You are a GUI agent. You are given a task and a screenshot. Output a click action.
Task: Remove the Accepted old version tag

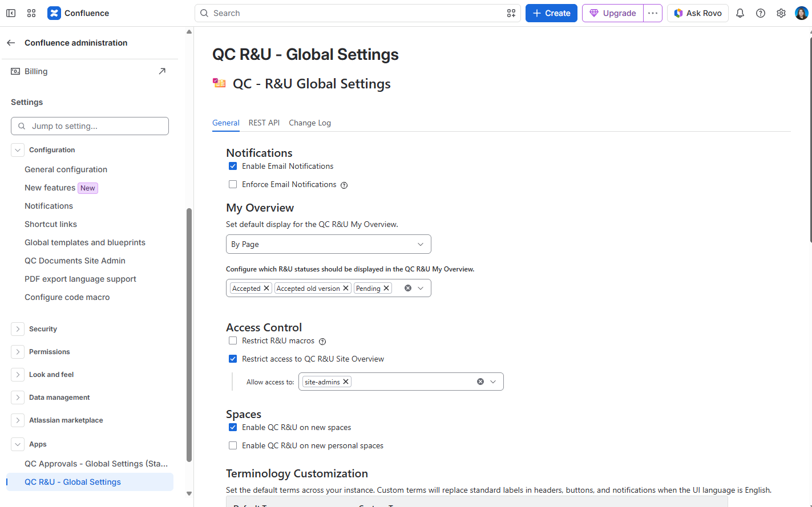346,289
